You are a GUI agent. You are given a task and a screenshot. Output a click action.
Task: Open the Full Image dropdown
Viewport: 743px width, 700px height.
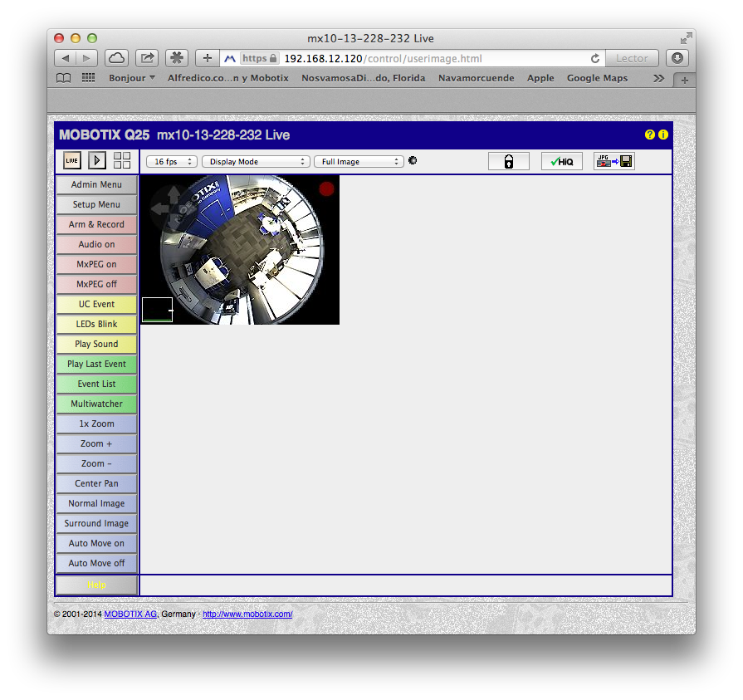[x=359, y=162]
